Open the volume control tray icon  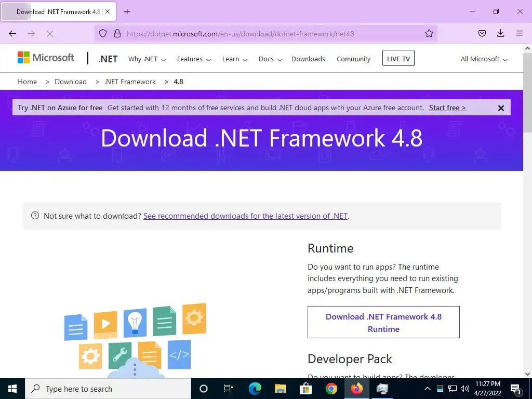[x=465, y=389]
